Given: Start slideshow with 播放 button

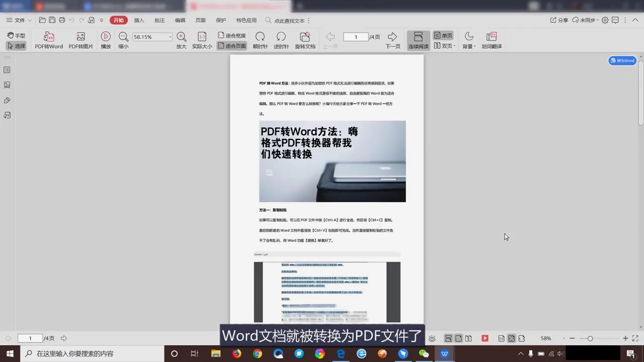Looking at the screenshot, I should (106, 40).
